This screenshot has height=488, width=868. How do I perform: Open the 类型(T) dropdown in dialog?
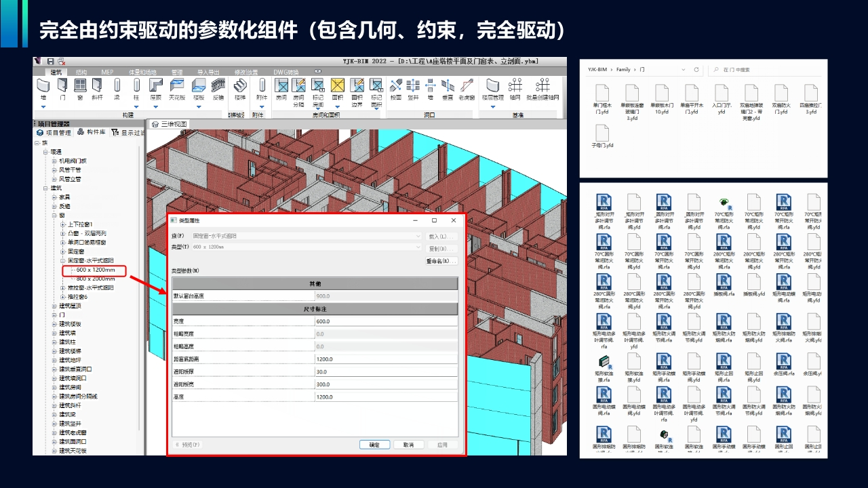click(x=418, y=247)
